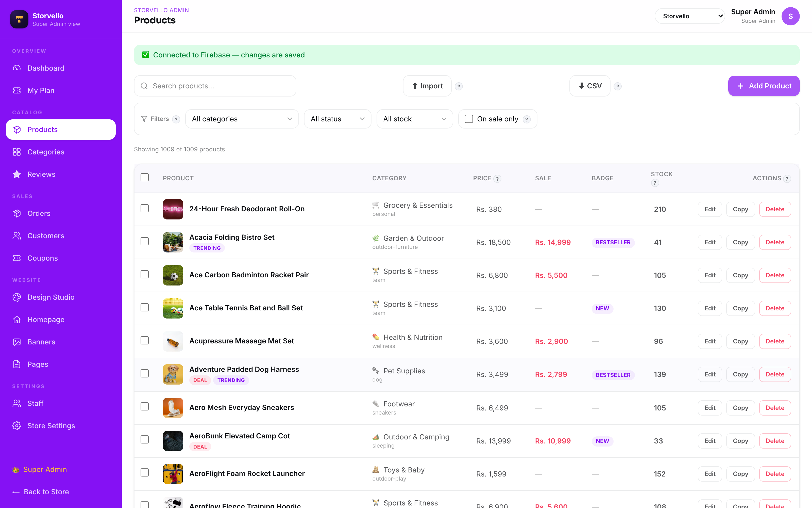812x508 pixels.
Task: Toggle the On sale only checkbox
Action: tap(469, 119)
